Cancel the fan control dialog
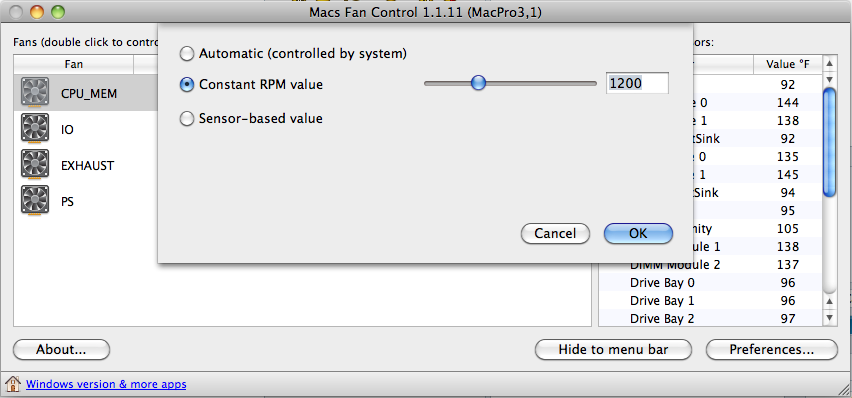The width and height of the screenshot is (852, 398). click(x=555, y=233)
